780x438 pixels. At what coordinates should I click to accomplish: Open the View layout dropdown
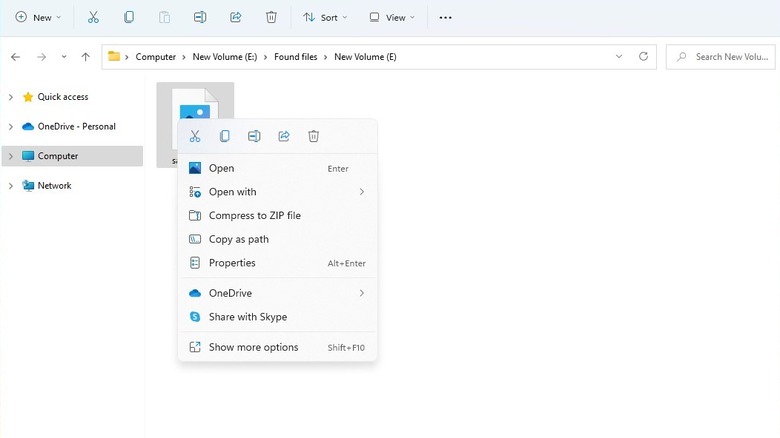[390, 17]
